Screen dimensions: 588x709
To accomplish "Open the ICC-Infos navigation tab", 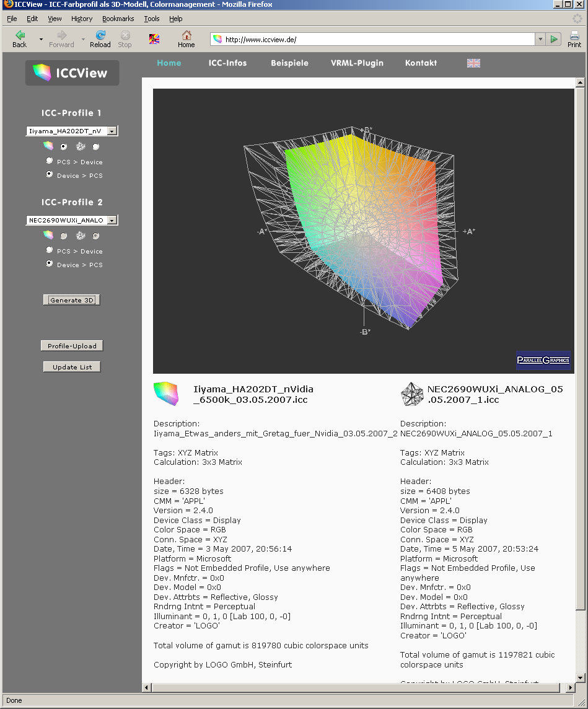I will coord(227,63).
